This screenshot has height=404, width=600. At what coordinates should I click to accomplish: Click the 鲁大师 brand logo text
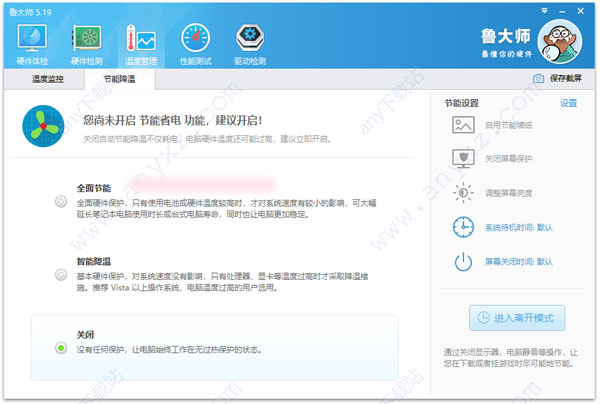505,36
